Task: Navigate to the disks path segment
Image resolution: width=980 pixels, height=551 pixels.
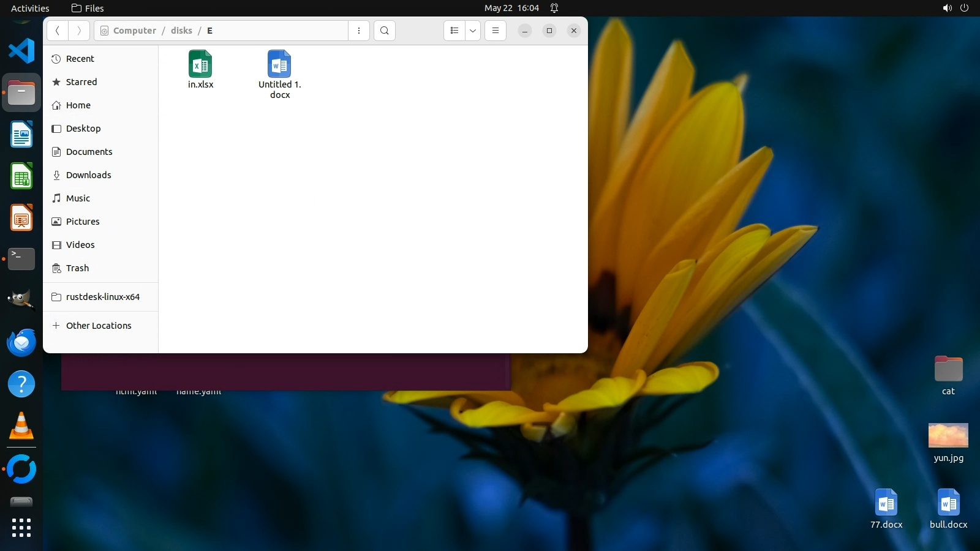Action: point(181,31)
